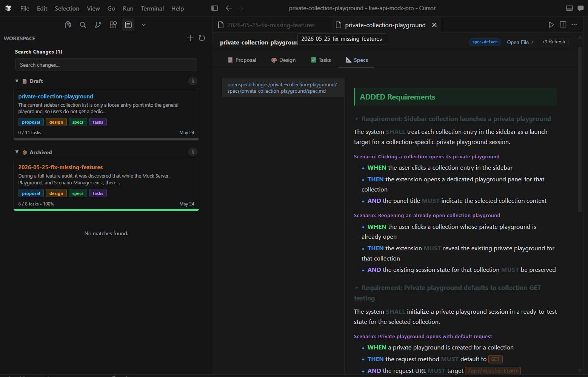Viewport: 588px width, 377px height.
Task: Click the specs tag on the archived card
Action: point(78,193)
